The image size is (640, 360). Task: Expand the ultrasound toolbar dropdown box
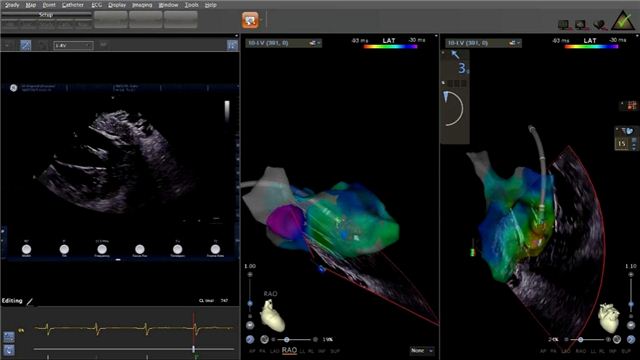tap(73, 45)
